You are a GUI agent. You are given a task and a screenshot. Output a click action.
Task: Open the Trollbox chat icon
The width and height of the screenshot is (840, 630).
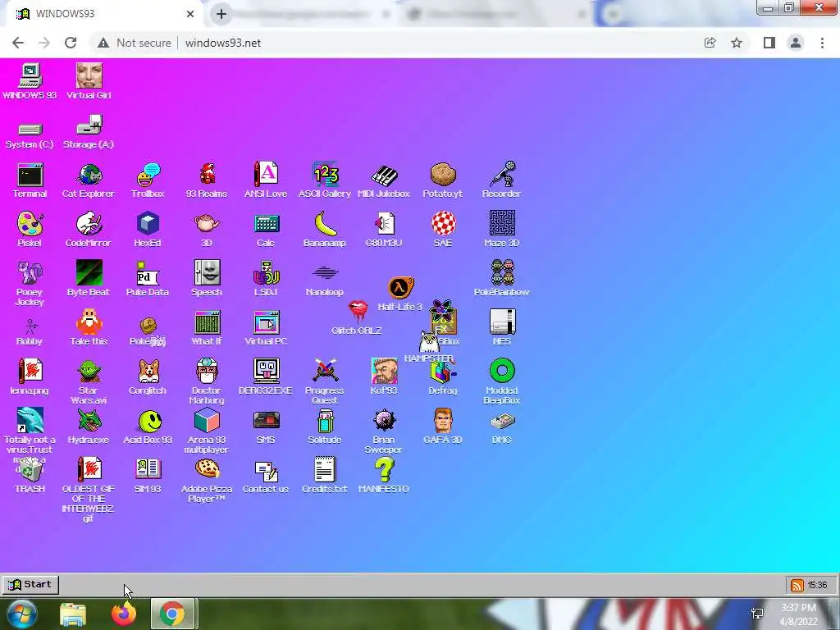coord(148,176)
